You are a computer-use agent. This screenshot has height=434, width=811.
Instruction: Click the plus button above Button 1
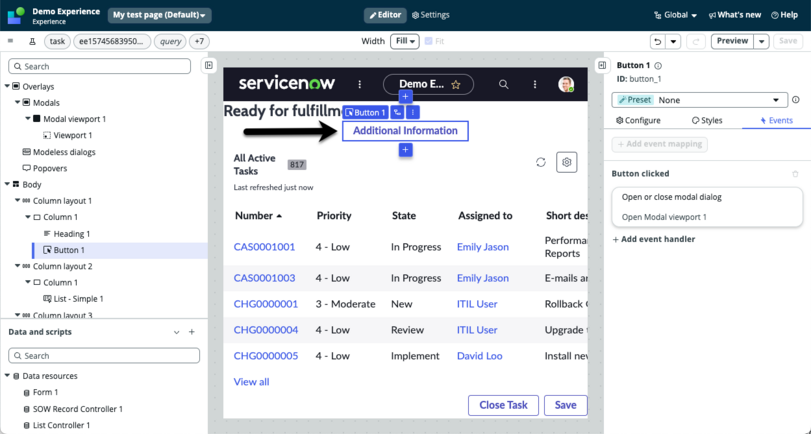406,97
